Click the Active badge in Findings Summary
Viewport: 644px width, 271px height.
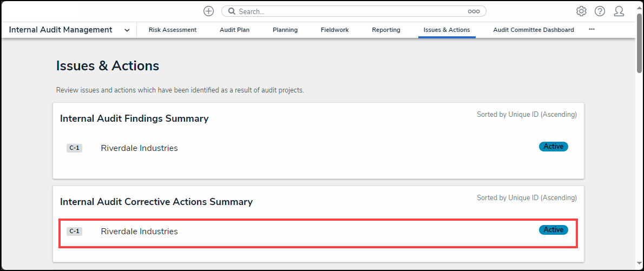tap(553, 147)
